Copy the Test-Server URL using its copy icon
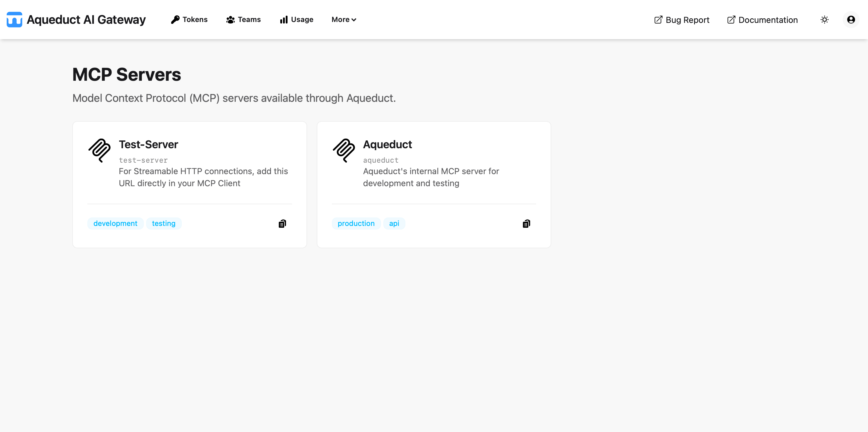 (x=282, y=223)
